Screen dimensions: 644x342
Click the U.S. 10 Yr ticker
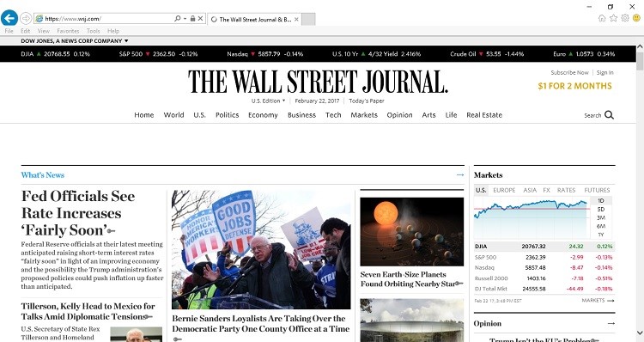[x=376, y=54]
